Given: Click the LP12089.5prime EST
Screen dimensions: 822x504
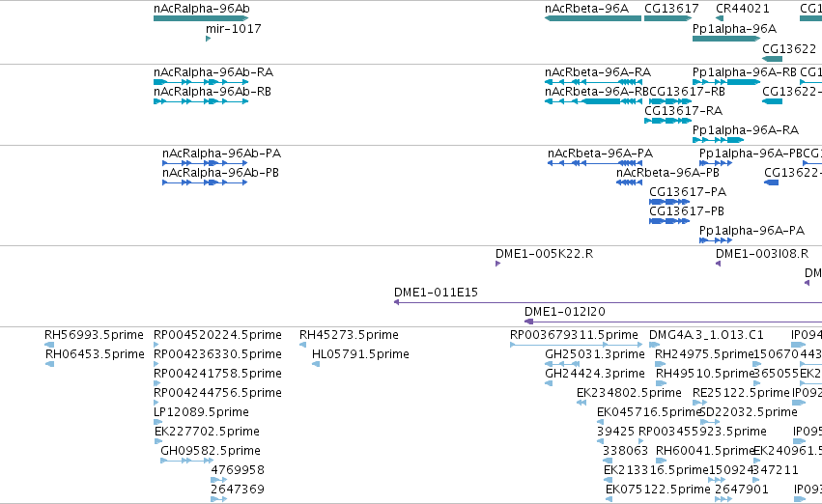Looking at the screenshot, I should click(x=157, y=422).
